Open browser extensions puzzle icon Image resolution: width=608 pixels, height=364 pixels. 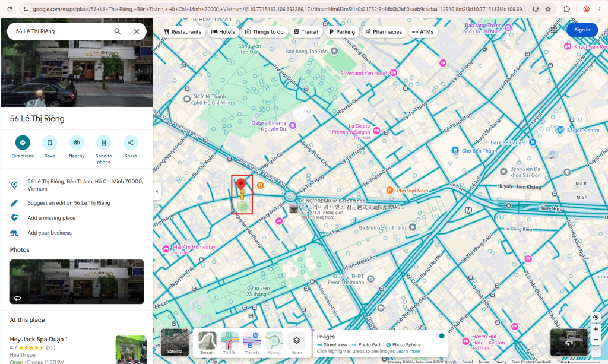pyautogui.click(x=566, y=9)
